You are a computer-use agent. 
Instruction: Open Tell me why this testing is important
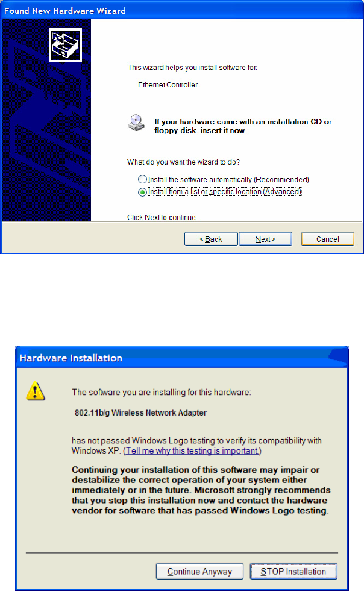[x=192, y=451]
